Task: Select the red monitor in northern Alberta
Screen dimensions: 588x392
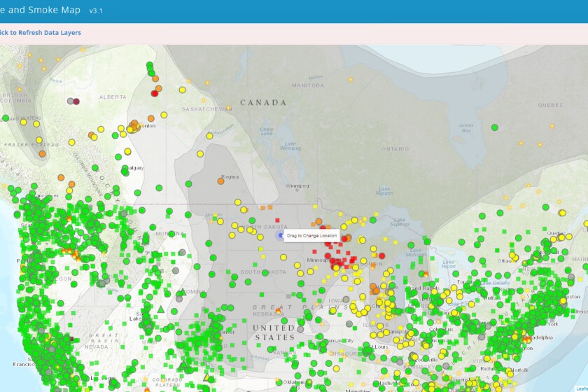Action: pos(155,94)
